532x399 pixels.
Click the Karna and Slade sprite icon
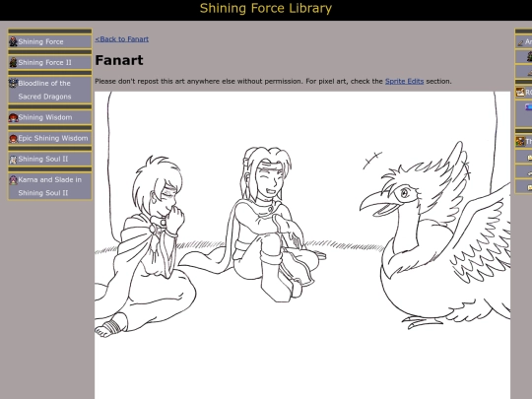[13, 180]
